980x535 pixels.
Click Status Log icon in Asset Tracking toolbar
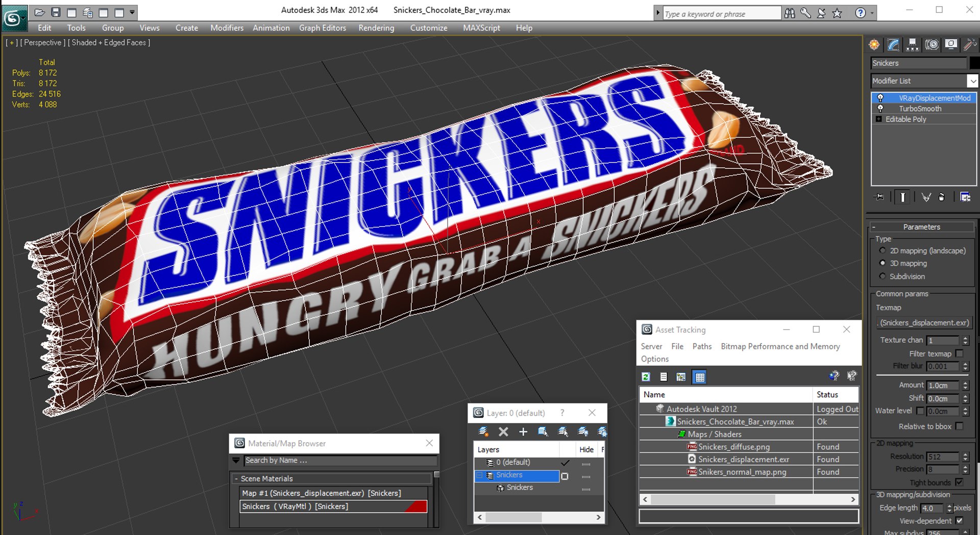(664, 377)
